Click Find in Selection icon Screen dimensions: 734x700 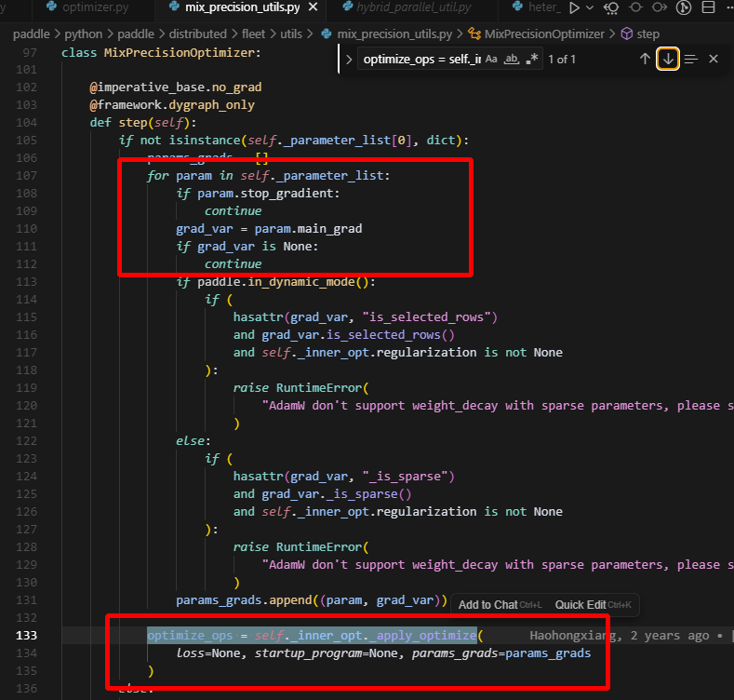690,59
